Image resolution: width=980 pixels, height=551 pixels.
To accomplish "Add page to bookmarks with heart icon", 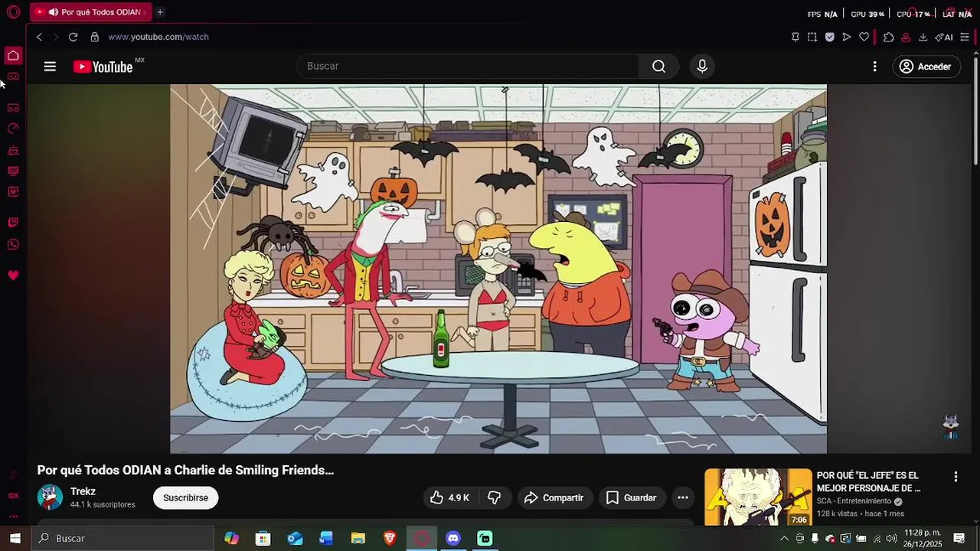I will pos(864,37).
